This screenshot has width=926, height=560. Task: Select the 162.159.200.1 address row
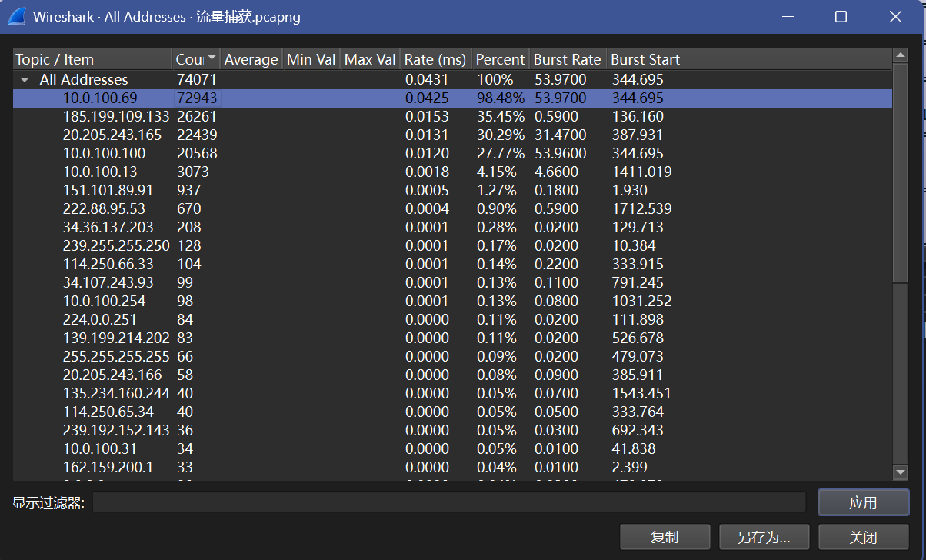click(x=108, y=468)
